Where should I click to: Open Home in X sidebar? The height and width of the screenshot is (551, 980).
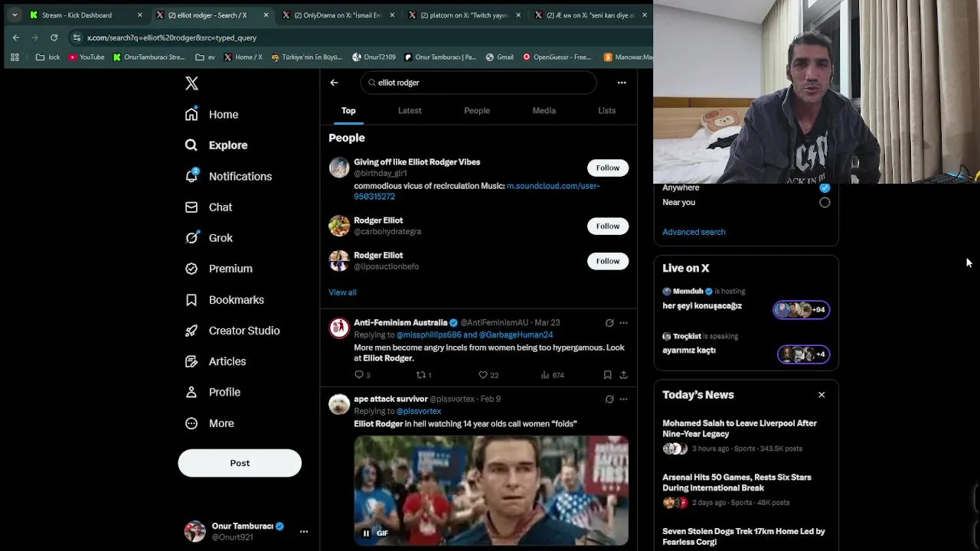tap(212, 114)
